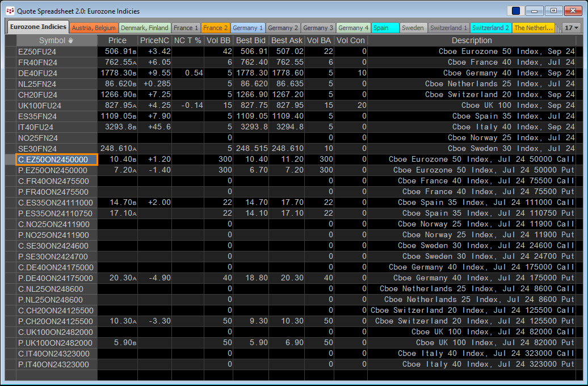Select the France 2 tab
Viewport: 588px width, 386px height.
click(x=215, y=28)
